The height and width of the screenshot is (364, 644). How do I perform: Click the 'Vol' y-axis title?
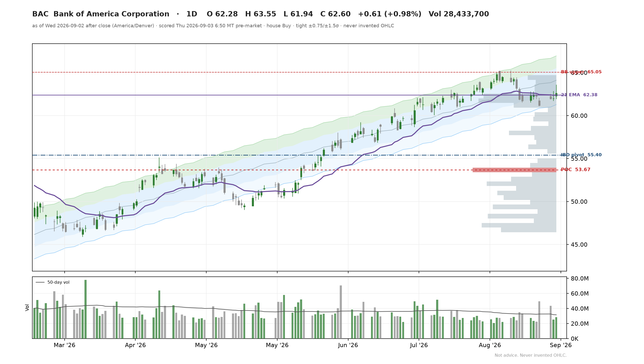point(27,307)
